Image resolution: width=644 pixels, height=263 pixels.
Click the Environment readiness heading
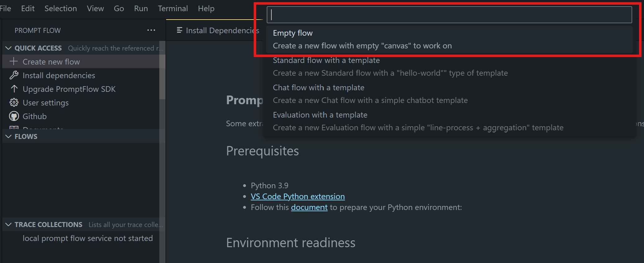click(291, 243)
